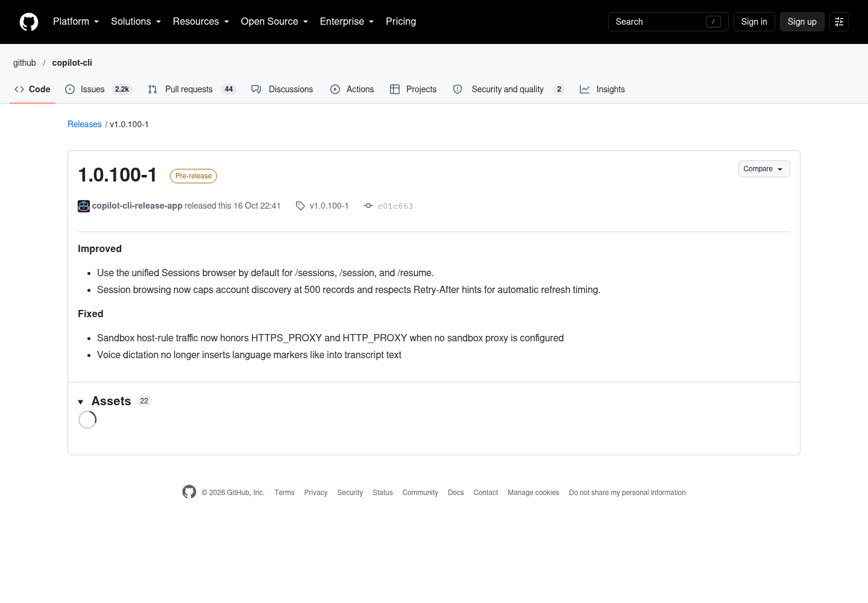Open the Privacy footer link
868x603 pixels.
(x=316, y=493)
